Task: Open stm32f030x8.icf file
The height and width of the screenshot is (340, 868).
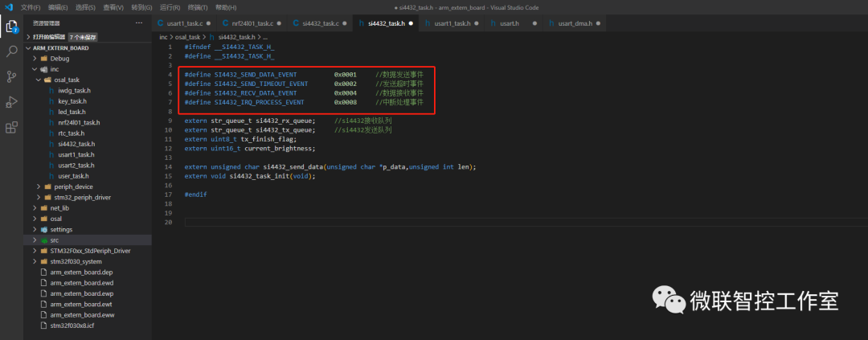Action: (72, 326)
